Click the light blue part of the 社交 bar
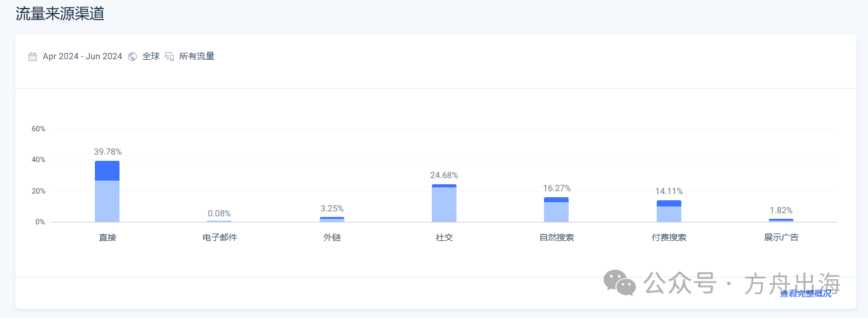Screen dimensions: 868x318 pyautogui.click(x=444, y=205)
